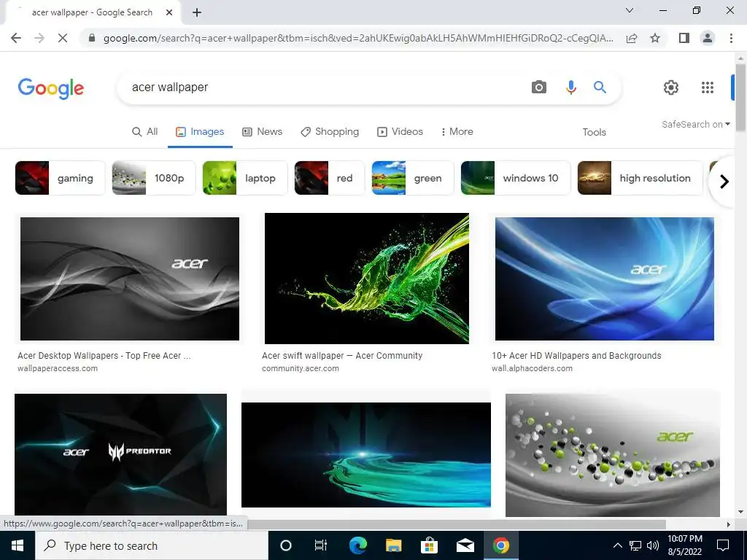Open the Mail app from the taskbar
The width and height of the screenshot is (747, 560).
tap(465, 545)
